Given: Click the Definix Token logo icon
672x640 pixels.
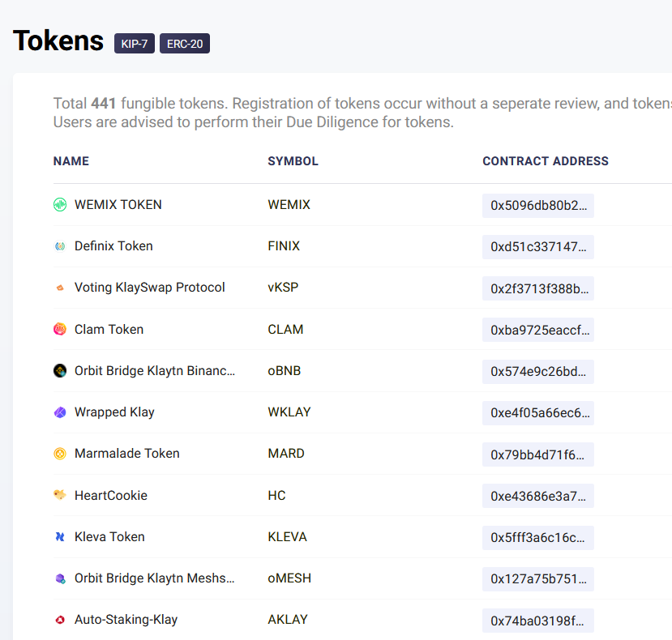Looking at the screenshot, I should [x=60, y=246].
